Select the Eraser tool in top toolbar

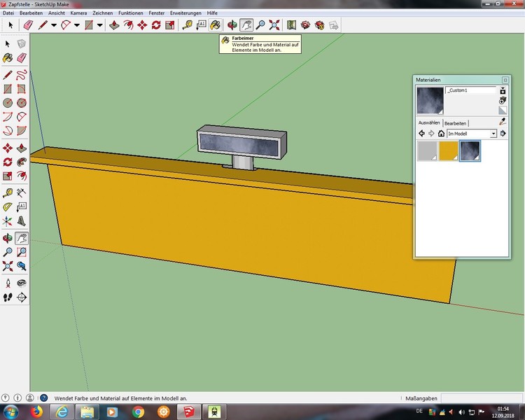pyautogui.click(x=28, y=25)
